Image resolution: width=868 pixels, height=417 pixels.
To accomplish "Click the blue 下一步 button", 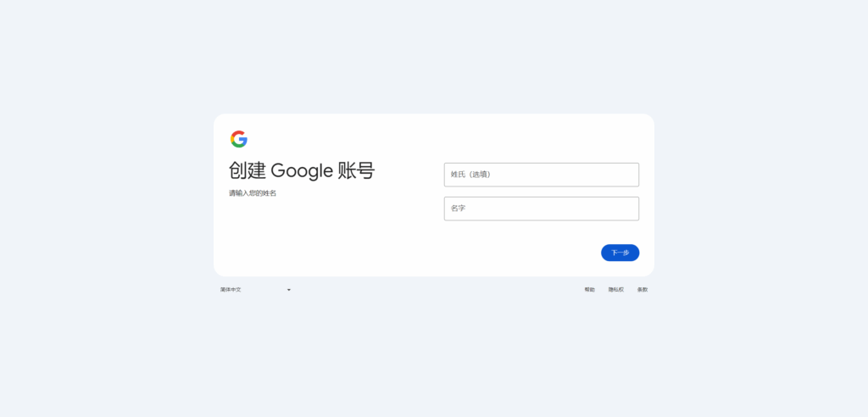I will coord(620,253).
